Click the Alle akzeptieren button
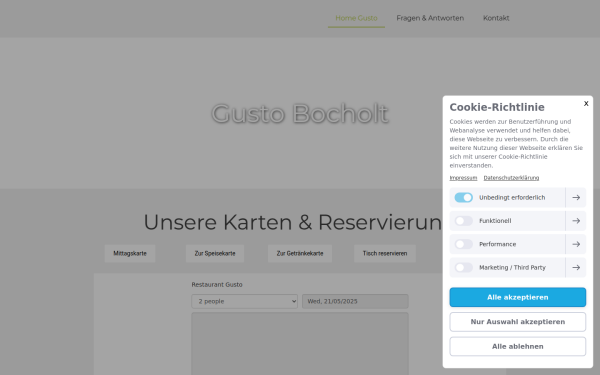Viewport: 600px width, 375px height. tap(517, 297)
